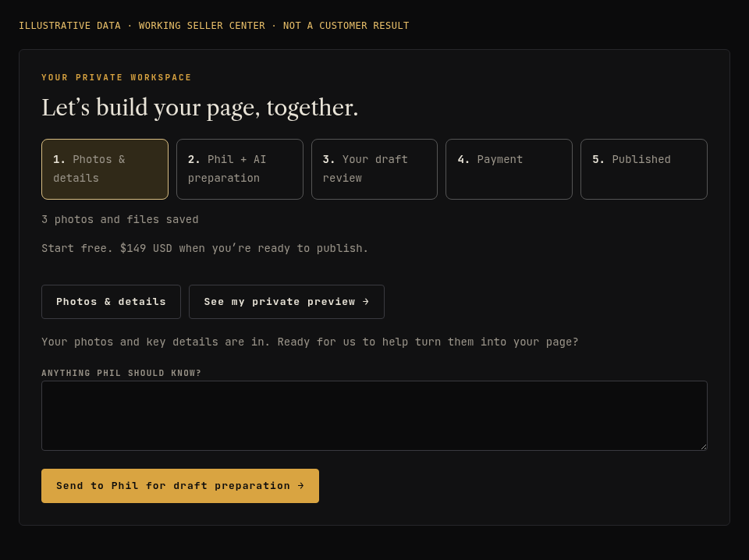
Task: Open step 2 Phil + AI preparation
Action: [240, 169]
